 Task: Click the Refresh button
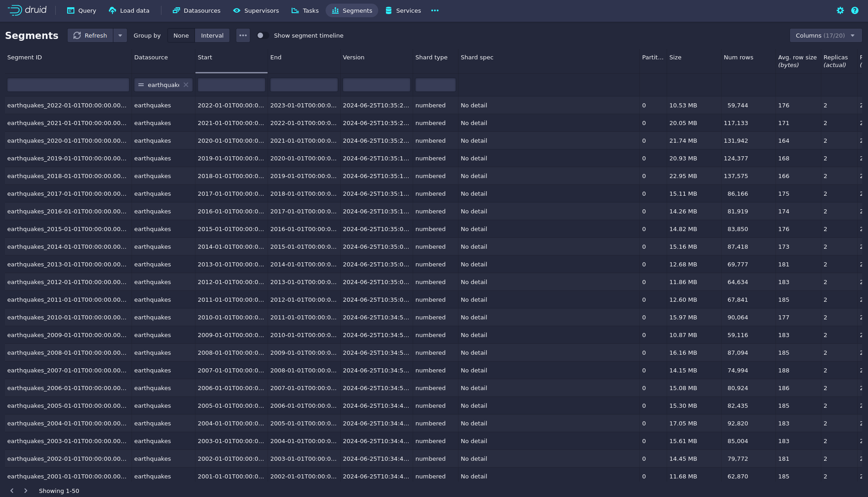pos(90,35)
